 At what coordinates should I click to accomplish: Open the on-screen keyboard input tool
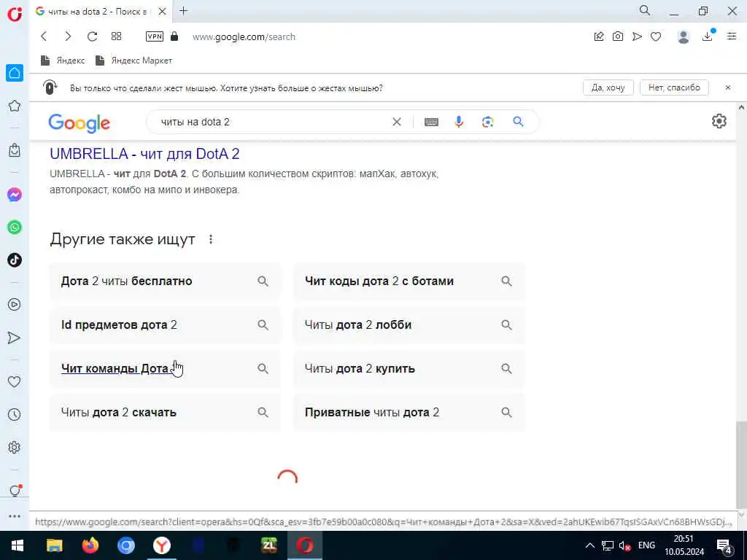click(431, 122)
